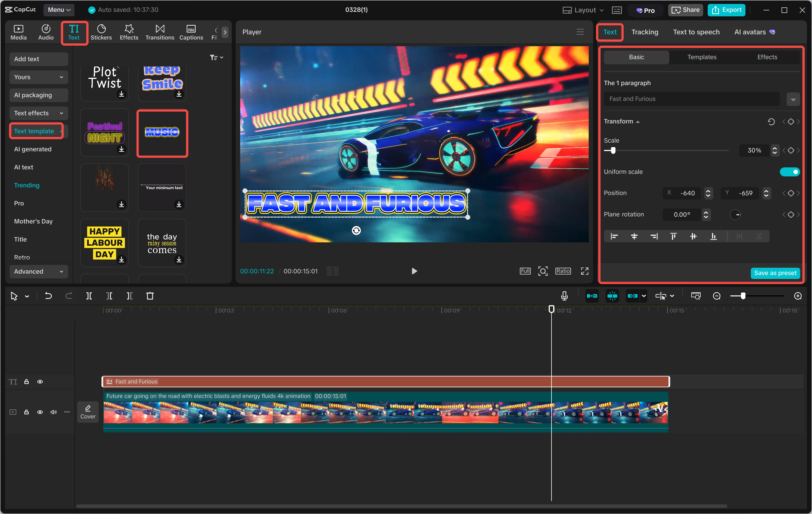
Task: Select the Audio panel
Action: pos(45,32)
